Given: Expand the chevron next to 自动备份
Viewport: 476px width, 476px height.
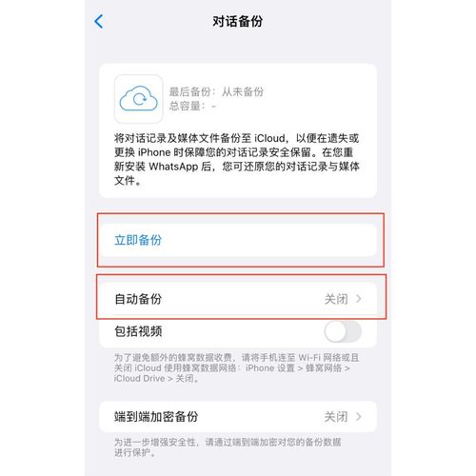Looking at the screenshot, I should [359, 299].
